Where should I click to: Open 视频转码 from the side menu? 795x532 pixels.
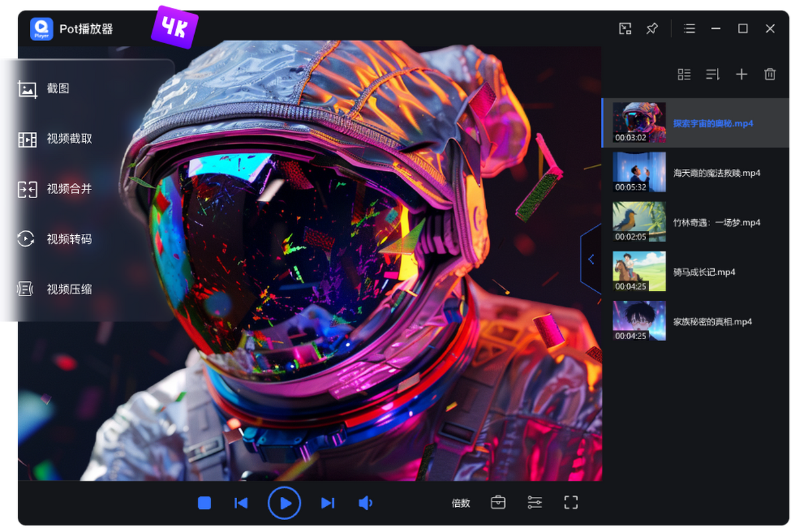coord(70,239)
